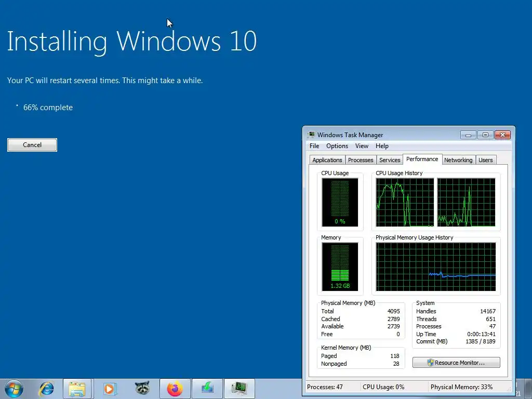Screen dimensions: 532x399
Task: Click the Threads value 651
Action: [490, 319]
